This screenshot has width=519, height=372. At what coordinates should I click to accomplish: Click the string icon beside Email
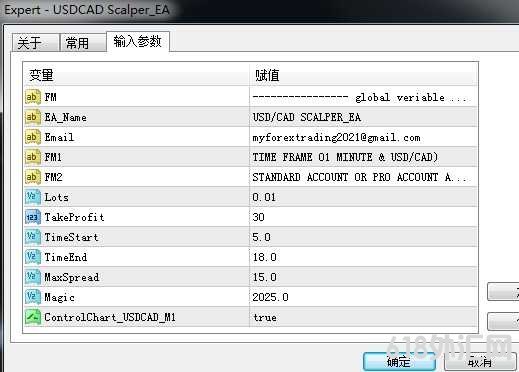point(33,137)
